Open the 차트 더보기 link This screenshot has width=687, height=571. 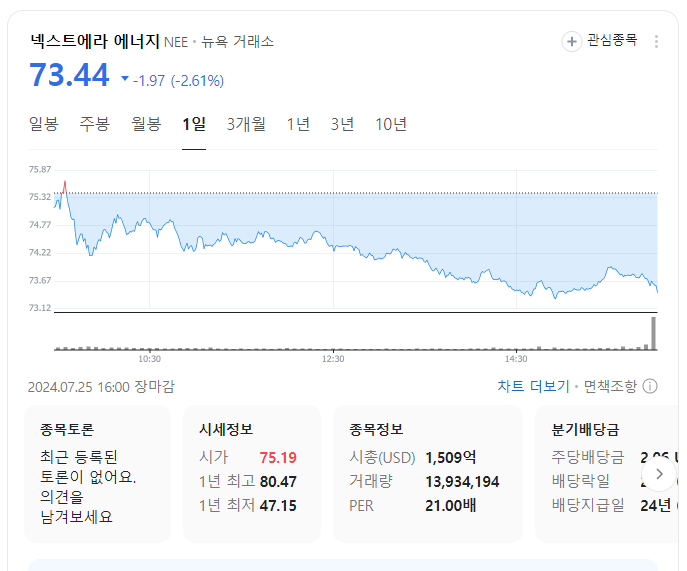tap(533, 387)
